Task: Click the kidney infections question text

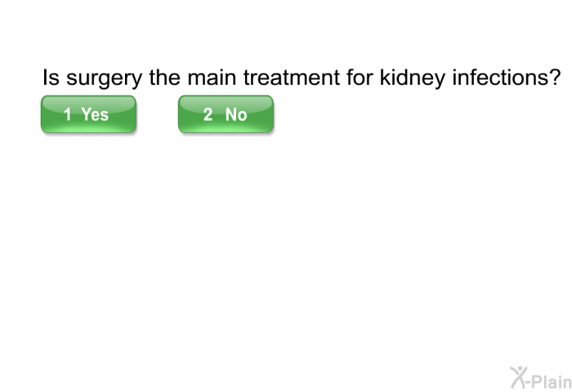Action: click(x=302, y=78)
